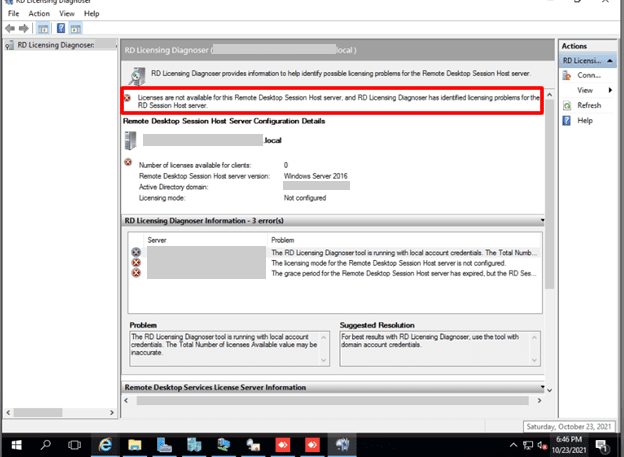This screenshot has width=624, height=457.
Task: Open File Explorer from the taskbar
Action: coord(135,445)
